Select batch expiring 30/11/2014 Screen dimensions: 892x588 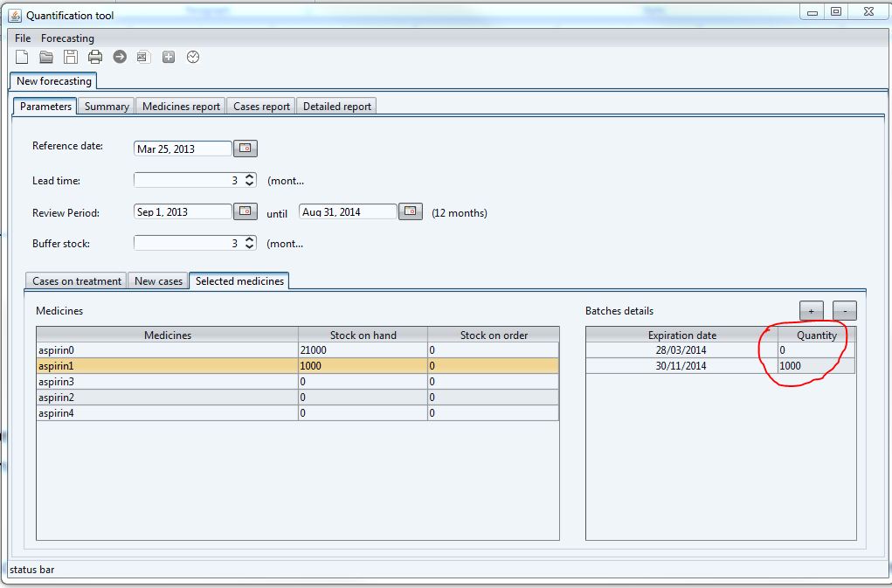click(x=720, y=366)
